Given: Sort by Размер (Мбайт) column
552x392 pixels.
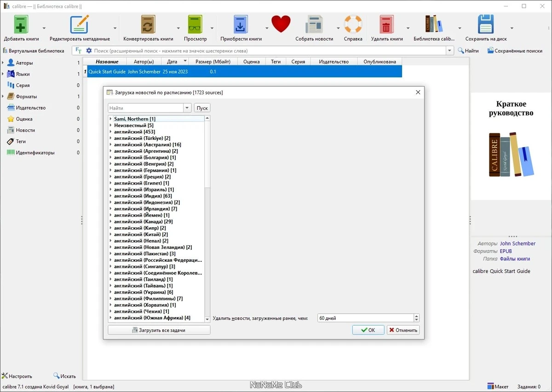Looking at the screenshot, I should click(x=213, y=62).
